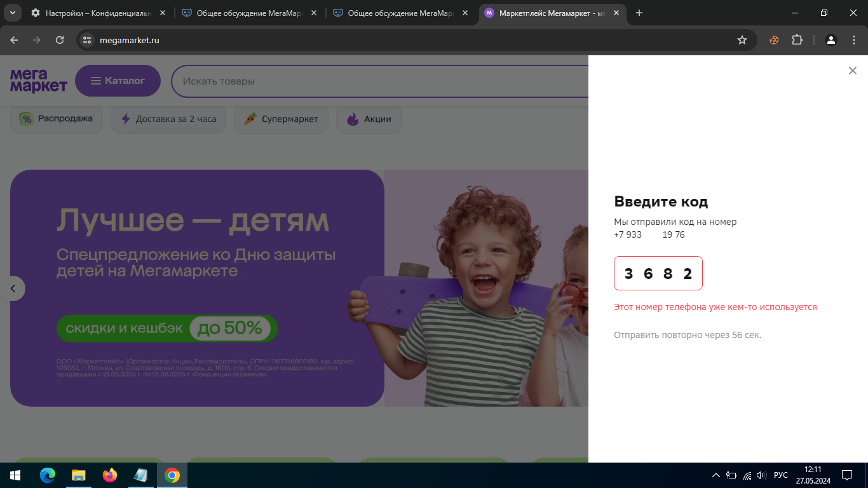
Task: Show previous banner slide arrow
Action: point(13,288)
